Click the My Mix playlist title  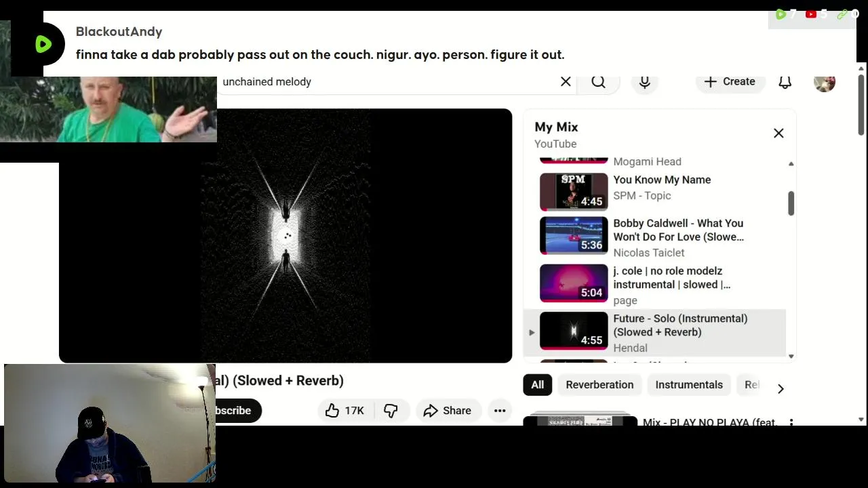click(556, 127)
